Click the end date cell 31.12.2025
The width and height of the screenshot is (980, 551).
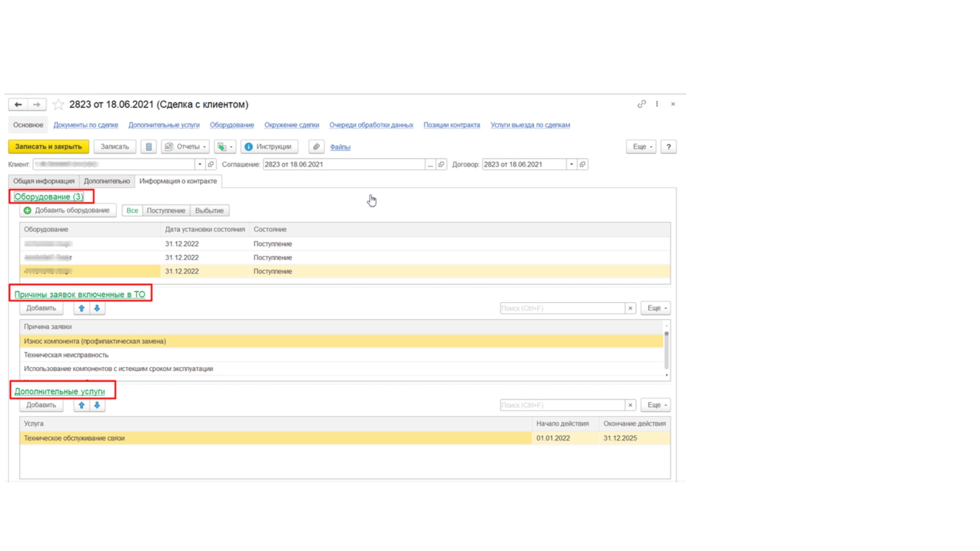tap(634, 438)
